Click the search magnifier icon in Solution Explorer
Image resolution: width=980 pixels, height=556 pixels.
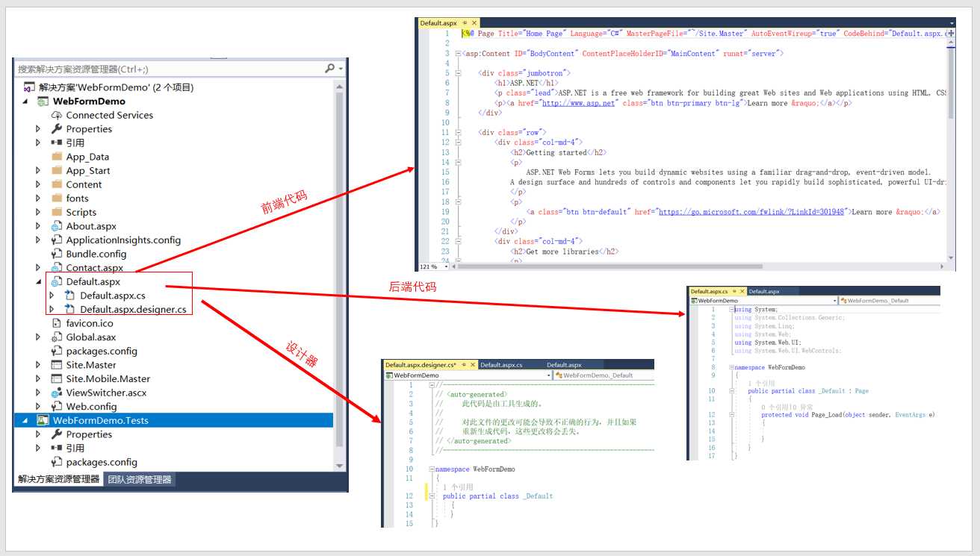coord(330,69)
